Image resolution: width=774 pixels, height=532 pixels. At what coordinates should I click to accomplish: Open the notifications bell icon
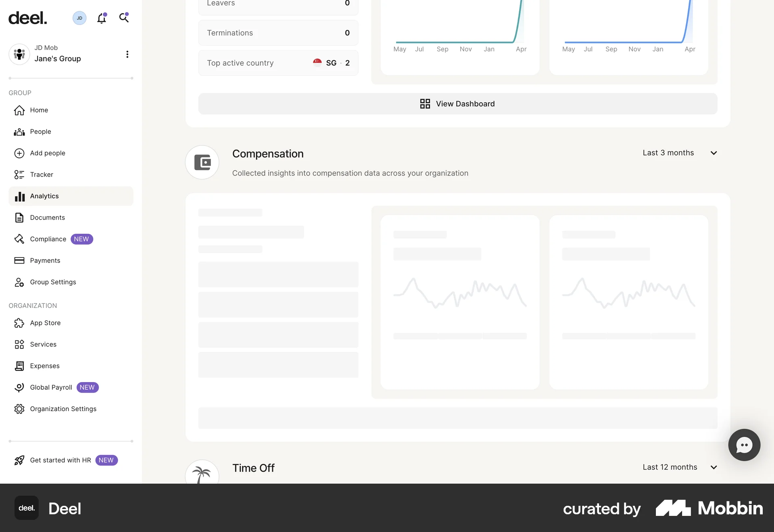click(102, 18)
